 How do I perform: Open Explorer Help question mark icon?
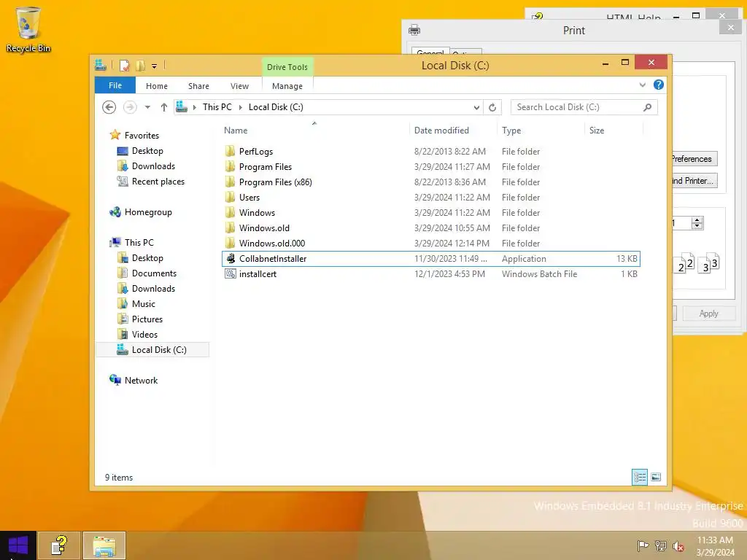click(x=659, y=85)
